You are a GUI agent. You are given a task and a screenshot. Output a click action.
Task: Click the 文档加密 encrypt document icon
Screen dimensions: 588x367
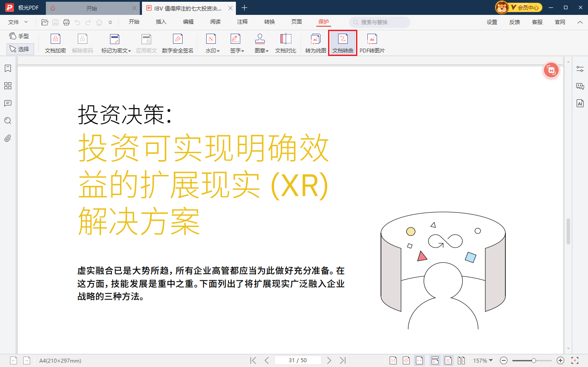tap(55, 43)
